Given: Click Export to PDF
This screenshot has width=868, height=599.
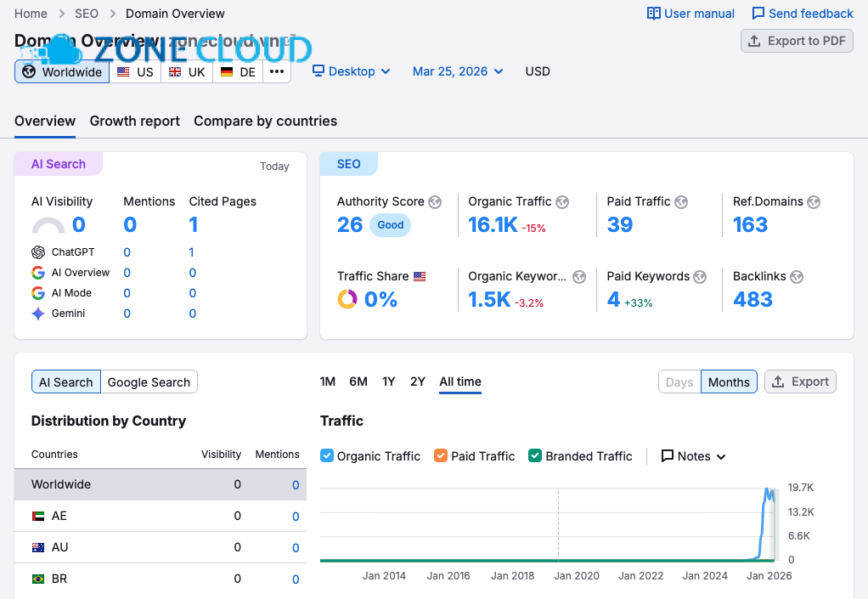Looking at the screenshot, I should coord(797,40).
